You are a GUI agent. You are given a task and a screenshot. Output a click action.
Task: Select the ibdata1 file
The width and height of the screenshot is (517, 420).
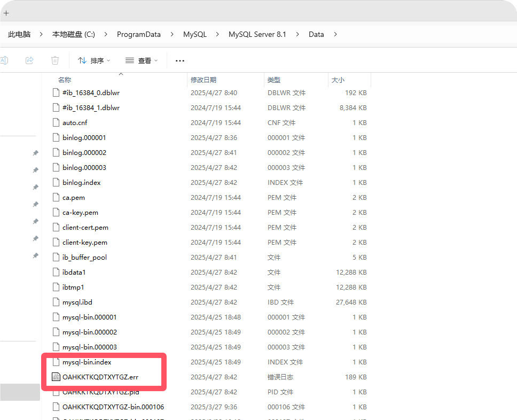point(75,272)
